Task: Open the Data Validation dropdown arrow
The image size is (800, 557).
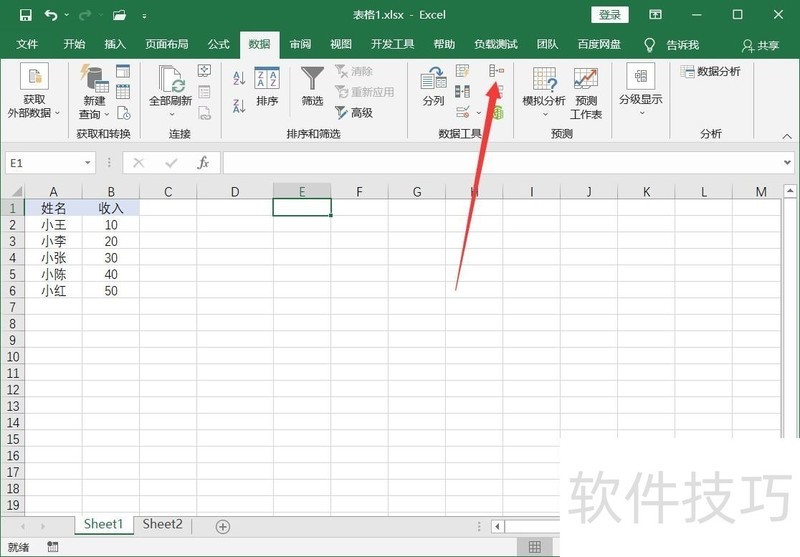Action: pyautogui.click(x=479, y=113)
